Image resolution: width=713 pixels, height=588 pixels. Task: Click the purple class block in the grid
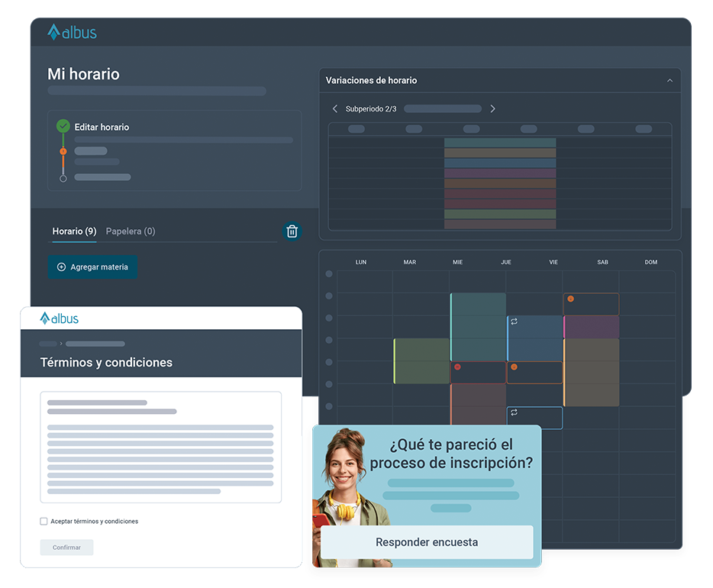tap(591, 327)
